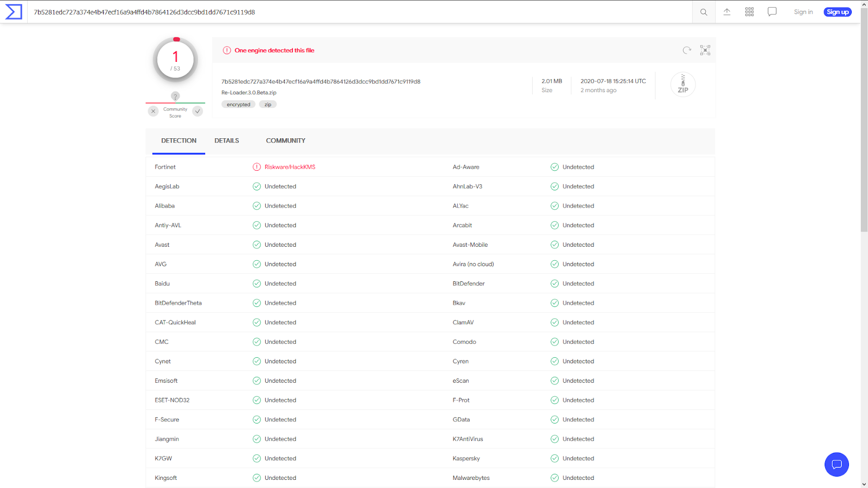Image resolution: width=868 pixels, height=488 pixels.
Task: Click the check icon in Ad-Aware row
Action: [554, 167]
